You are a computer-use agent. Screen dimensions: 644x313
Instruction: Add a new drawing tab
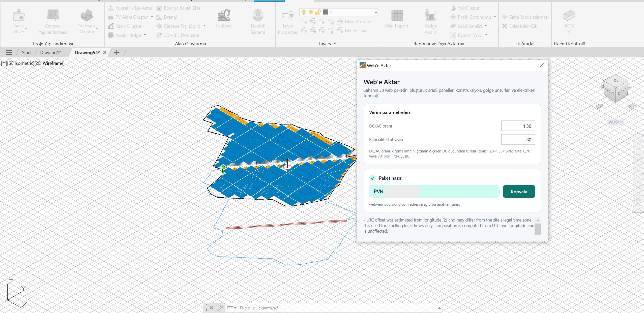[116, 52]
